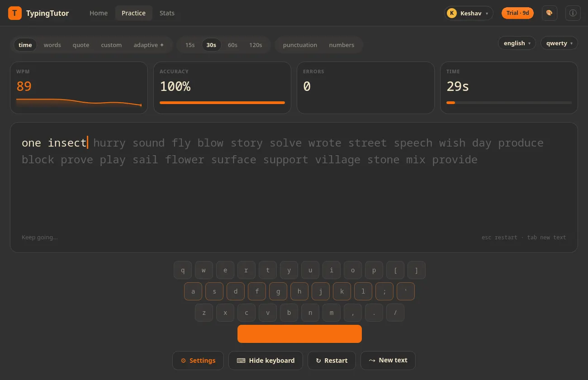Click the 'o' key on keyboard
This screenshot has width=588, height=380.
coord(353,271)
